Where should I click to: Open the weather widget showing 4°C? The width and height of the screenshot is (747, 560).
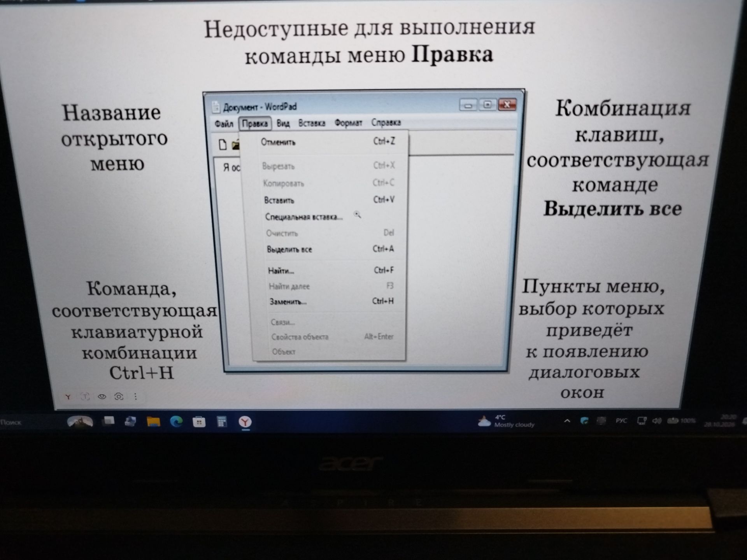point(507,421)
